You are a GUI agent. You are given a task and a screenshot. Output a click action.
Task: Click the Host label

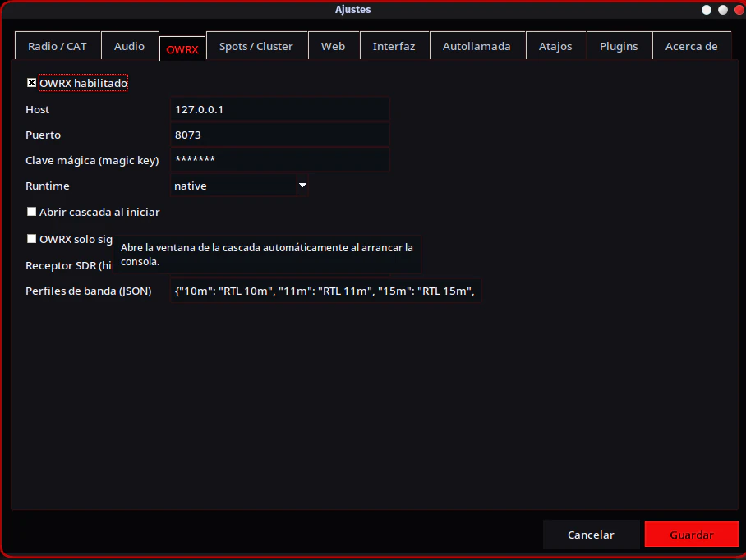[38, 110]
